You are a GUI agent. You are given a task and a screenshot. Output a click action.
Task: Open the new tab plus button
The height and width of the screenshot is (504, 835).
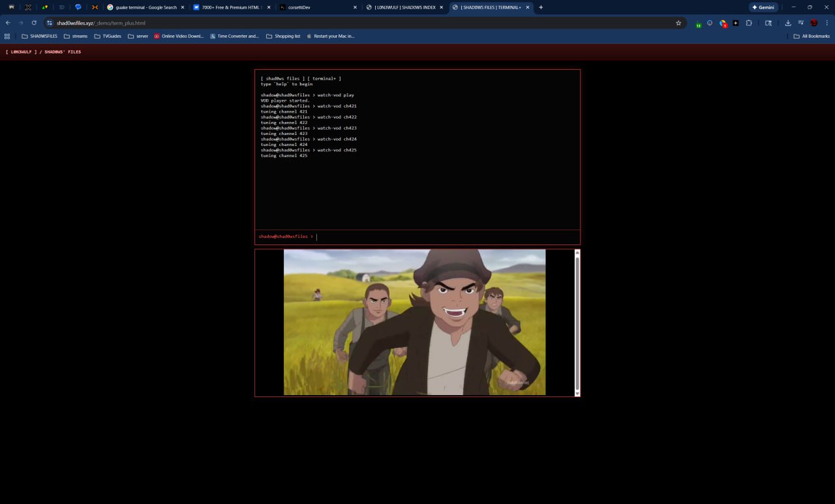(x=541, y=7)
